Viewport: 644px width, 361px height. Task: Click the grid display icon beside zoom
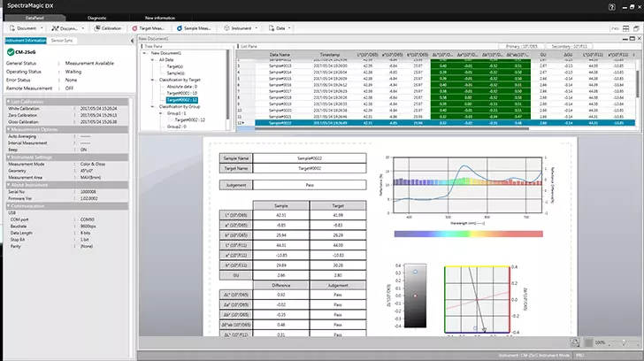588,342
